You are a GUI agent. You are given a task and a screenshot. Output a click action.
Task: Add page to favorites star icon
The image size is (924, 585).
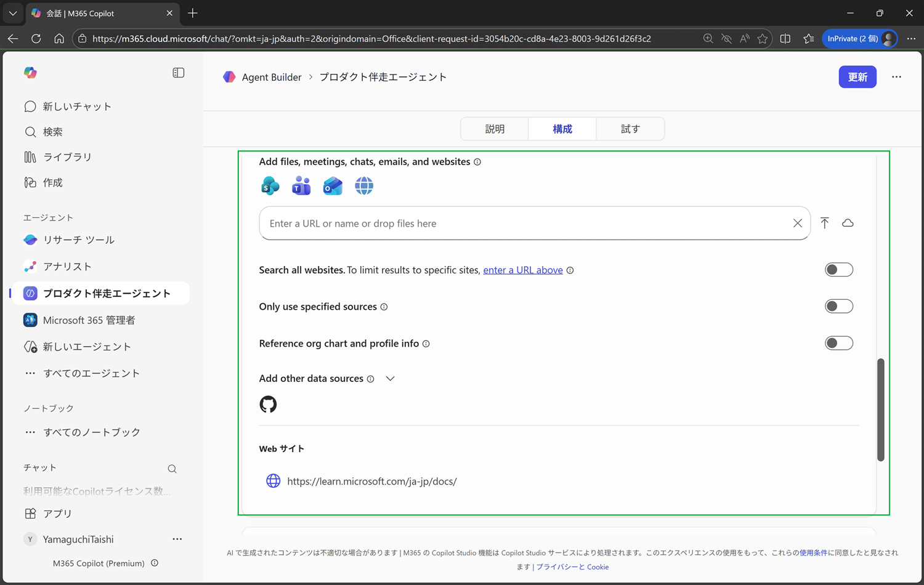coord(763,38)
